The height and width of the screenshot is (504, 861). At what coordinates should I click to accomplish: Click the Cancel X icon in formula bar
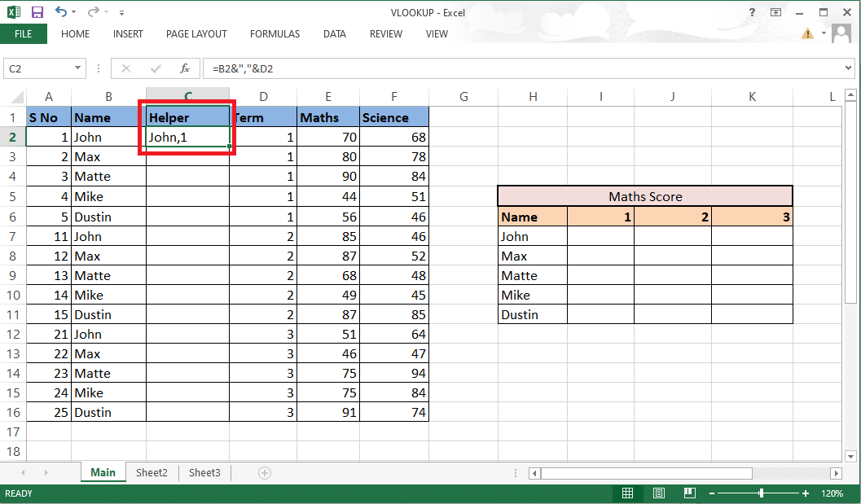(x=126, y=68)
